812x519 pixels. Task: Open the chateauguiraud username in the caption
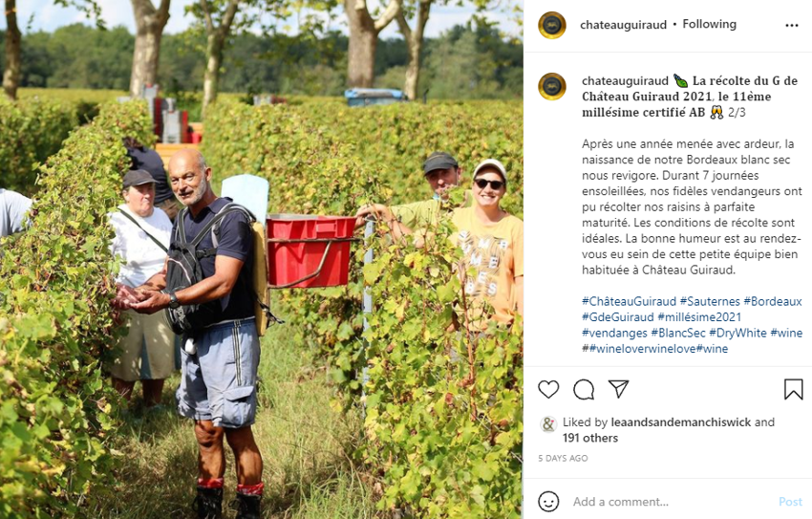click(x=625, y=81)
